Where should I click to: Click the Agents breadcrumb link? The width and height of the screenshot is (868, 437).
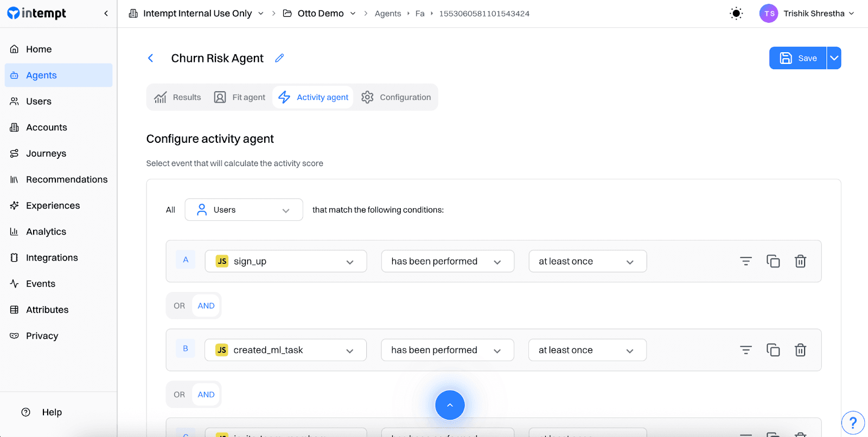pyautogui.click(x=388, y=14)
